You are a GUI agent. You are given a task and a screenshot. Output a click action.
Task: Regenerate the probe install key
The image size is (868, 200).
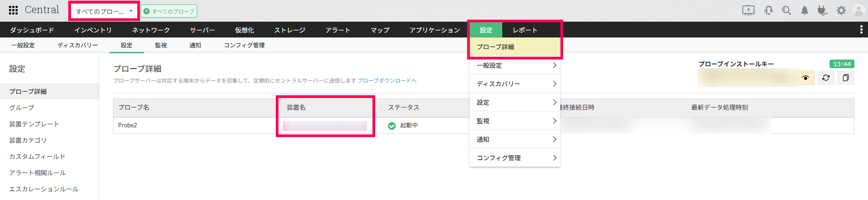[x=826, y=78]
